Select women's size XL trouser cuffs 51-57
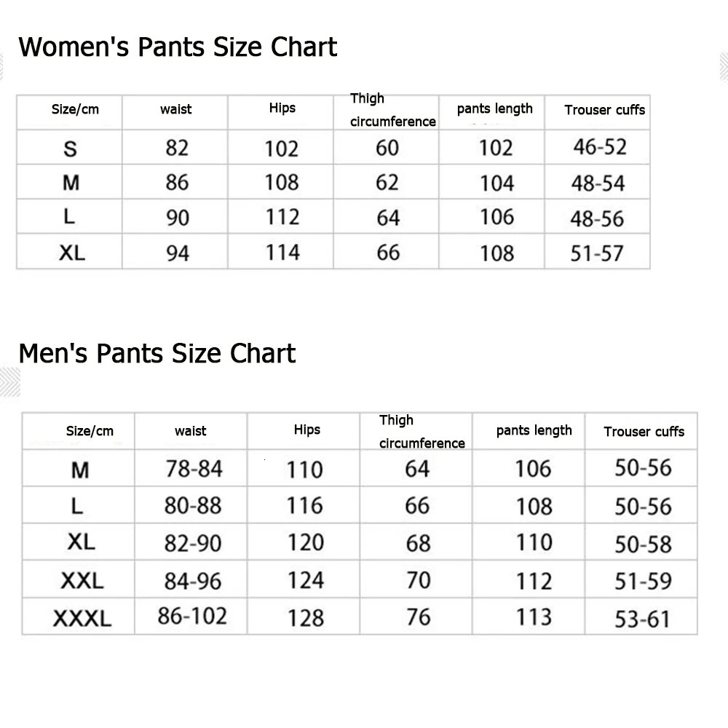728x728 pixels. 597,253
